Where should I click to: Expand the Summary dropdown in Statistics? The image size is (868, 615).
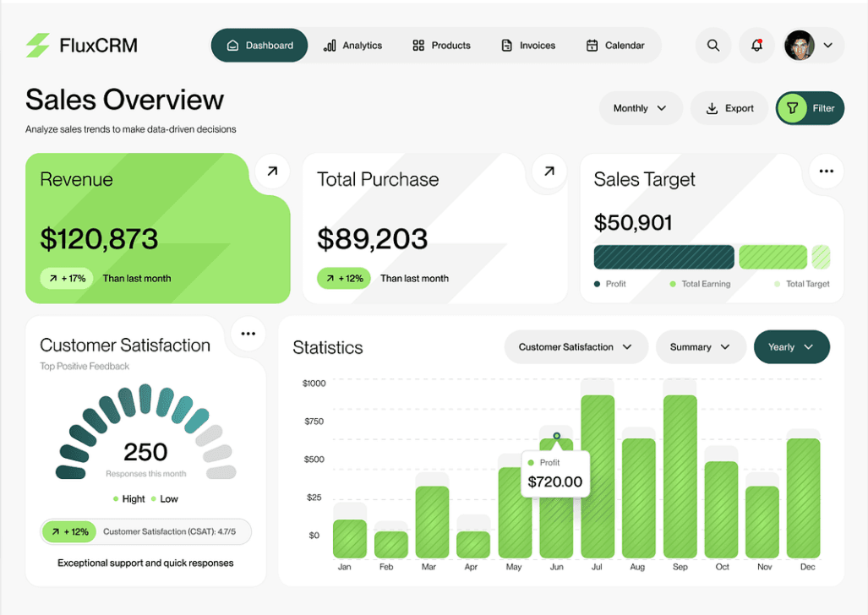700,347
